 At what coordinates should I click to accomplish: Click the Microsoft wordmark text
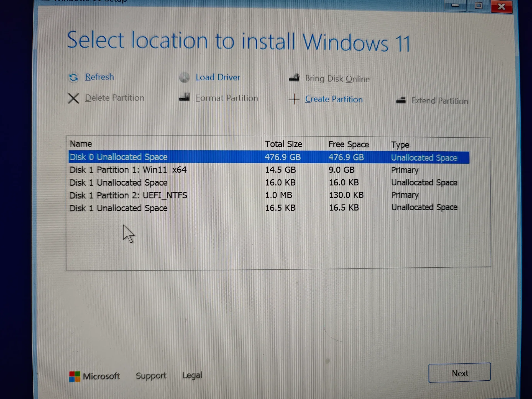(x=101, y=376)
